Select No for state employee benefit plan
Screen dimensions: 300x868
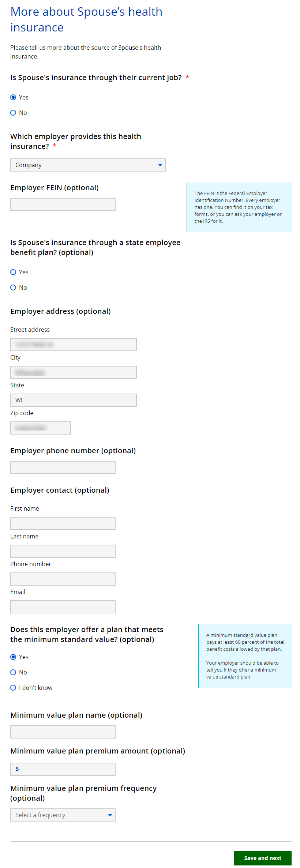(14, 288)
